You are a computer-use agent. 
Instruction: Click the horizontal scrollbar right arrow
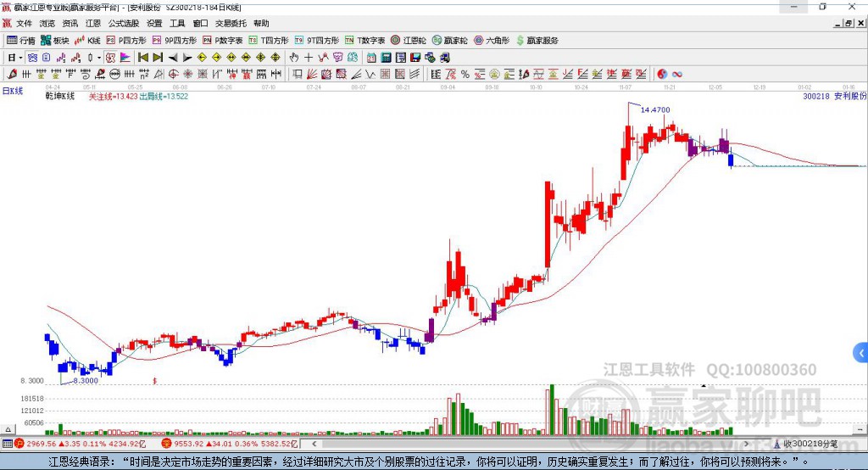[x=746, y=444]
